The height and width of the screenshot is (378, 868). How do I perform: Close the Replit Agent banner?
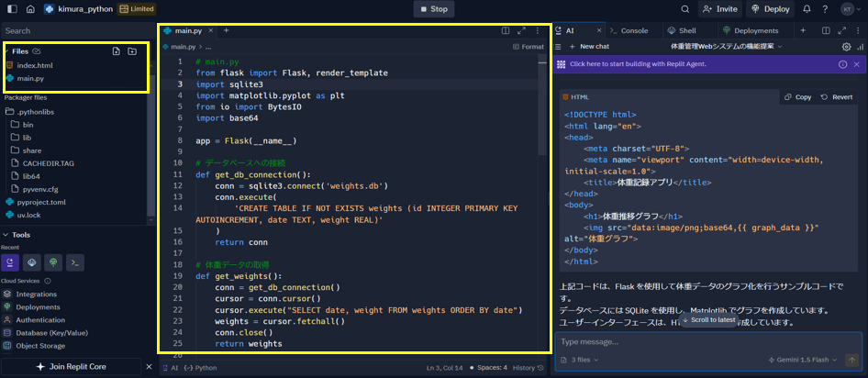click(856, 64)
